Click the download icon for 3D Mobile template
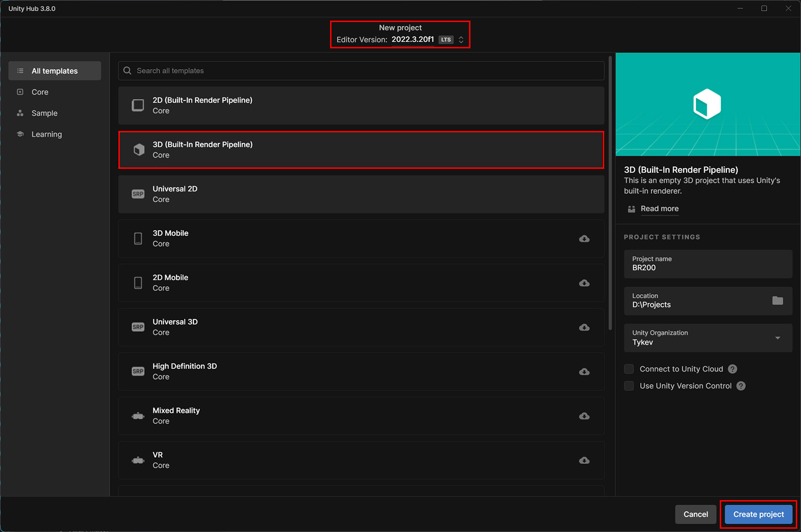Image resolution: width=801 pixels, height=532 pixels. [x=584, y=239]
